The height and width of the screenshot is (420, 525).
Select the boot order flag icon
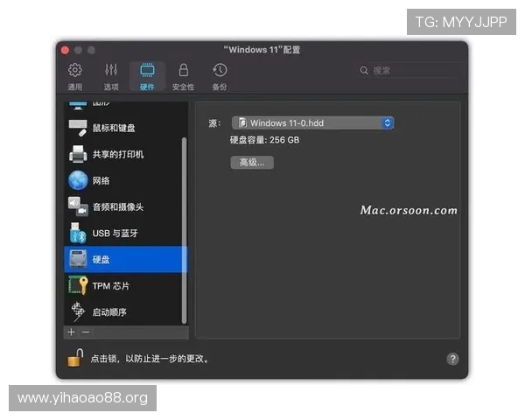(x=78, y=311)
